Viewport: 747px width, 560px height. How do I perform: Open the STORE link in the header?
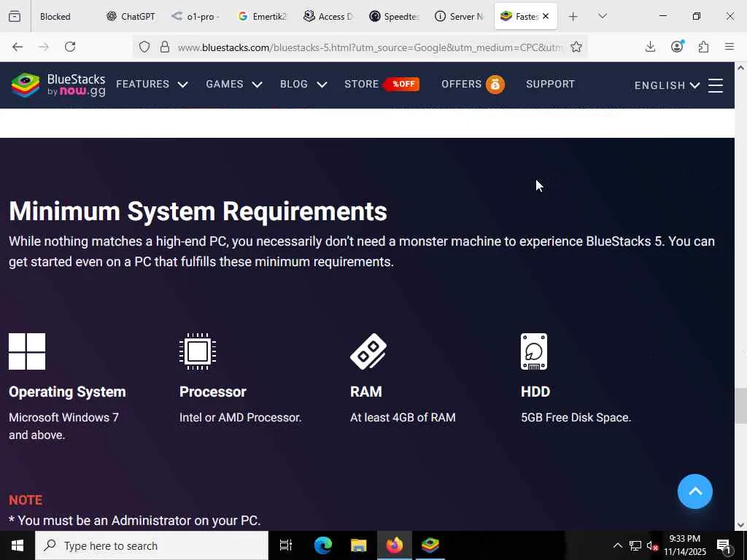[x=362, y=85]
